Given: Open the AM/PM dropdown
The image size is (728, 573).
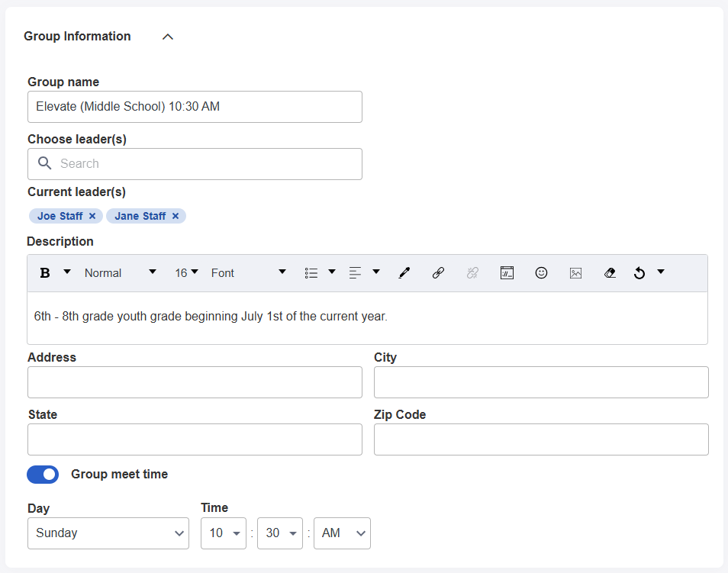Looking at the screenshot, I should (342, 533).
